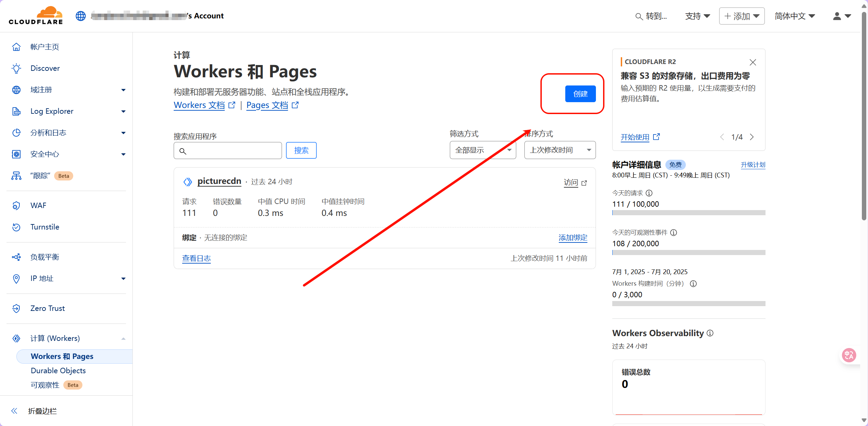Click info icon next to 今天的可观测性事件
The height and width of the screenshot is (426, 868).
[674, 233]
